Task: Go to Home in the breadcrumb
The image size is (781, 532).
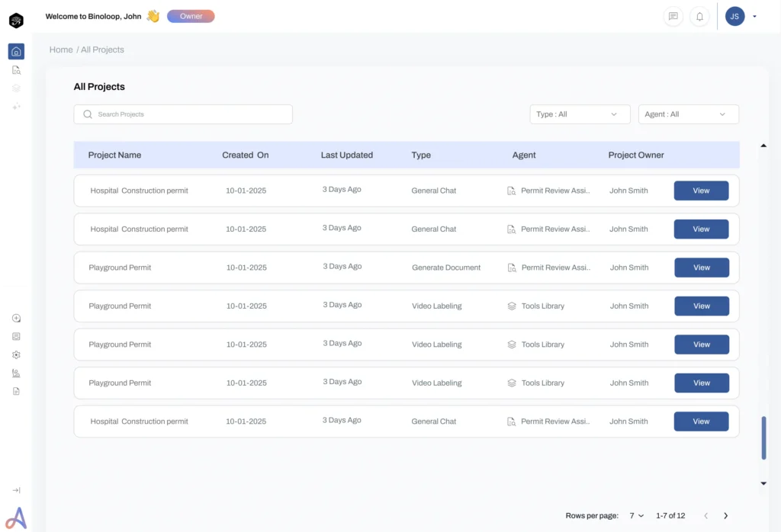Action: [61, 50]
